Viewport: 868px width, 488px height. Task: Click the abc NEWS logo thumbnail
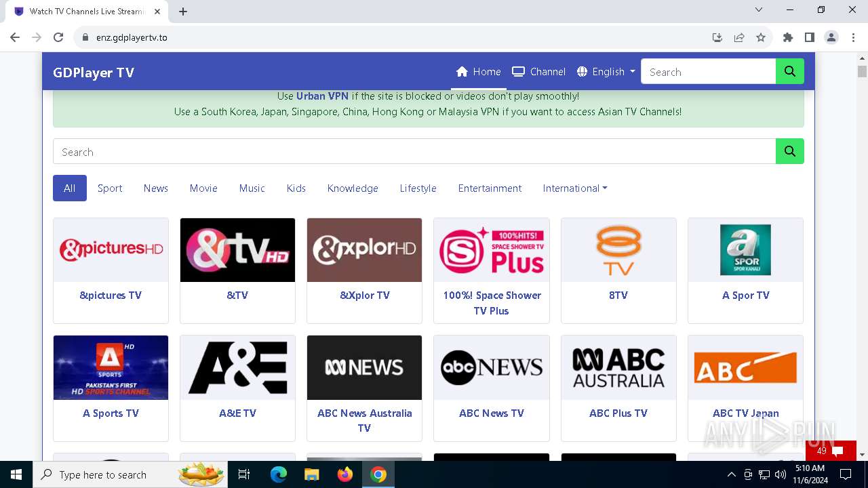click(x=492, y=367)
